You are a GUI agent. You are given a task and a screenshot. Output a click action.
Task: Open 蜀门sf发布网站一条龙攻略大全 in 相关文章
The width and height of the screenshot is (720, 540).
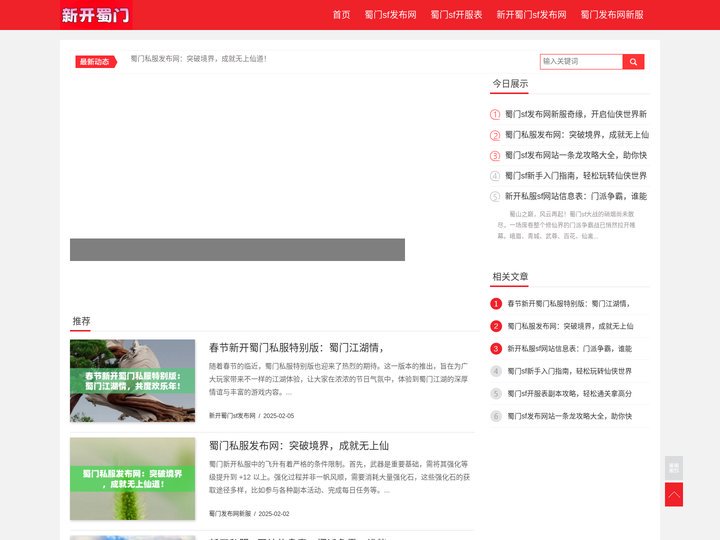pos(569,416)
